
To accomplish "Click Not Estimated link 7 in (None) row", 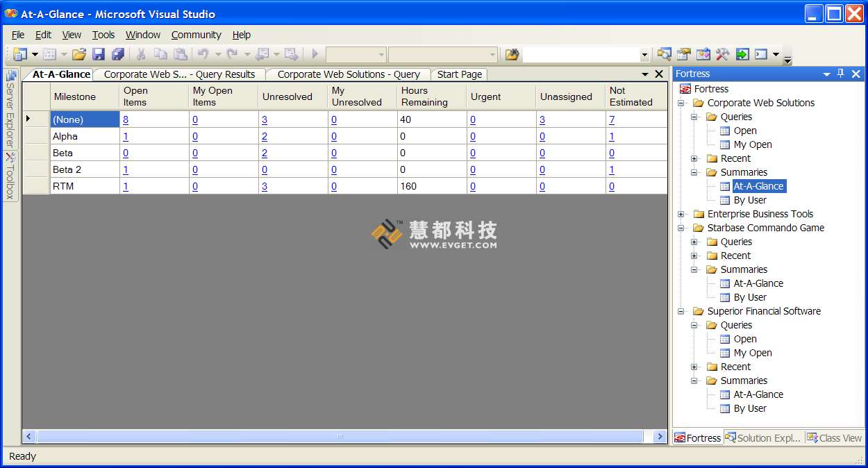I will tap(612, 119).
